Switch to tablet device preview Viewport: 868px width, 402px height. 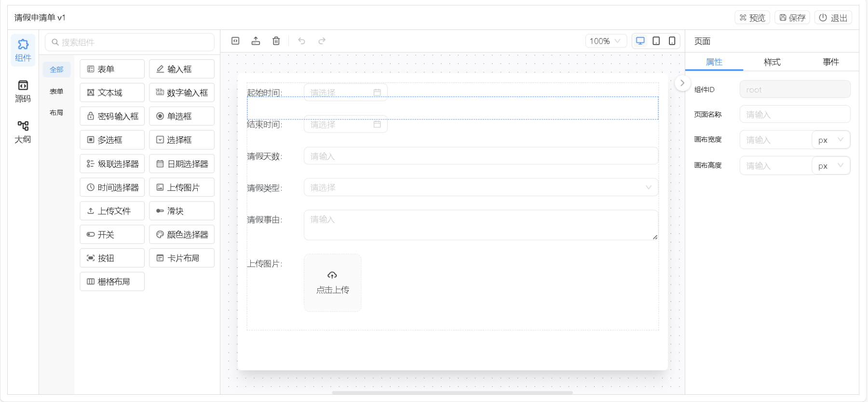(656, 41)
